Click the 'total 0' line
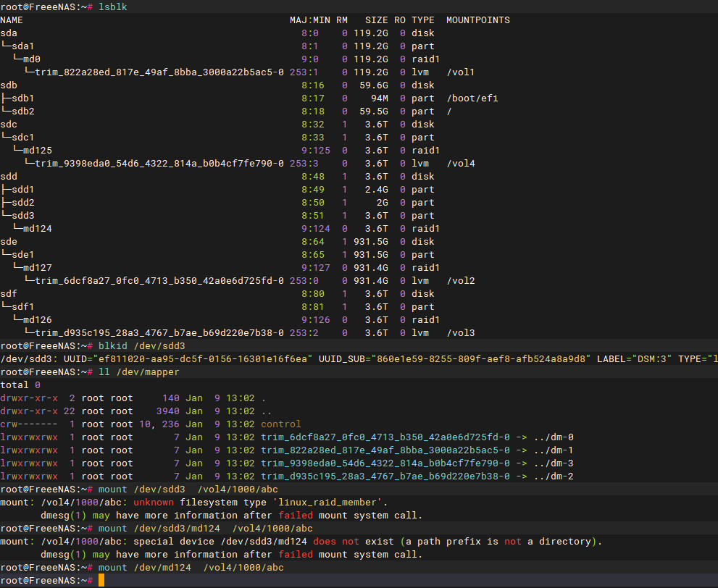Viewport: 718px width, 588px height. pos(20,385)
